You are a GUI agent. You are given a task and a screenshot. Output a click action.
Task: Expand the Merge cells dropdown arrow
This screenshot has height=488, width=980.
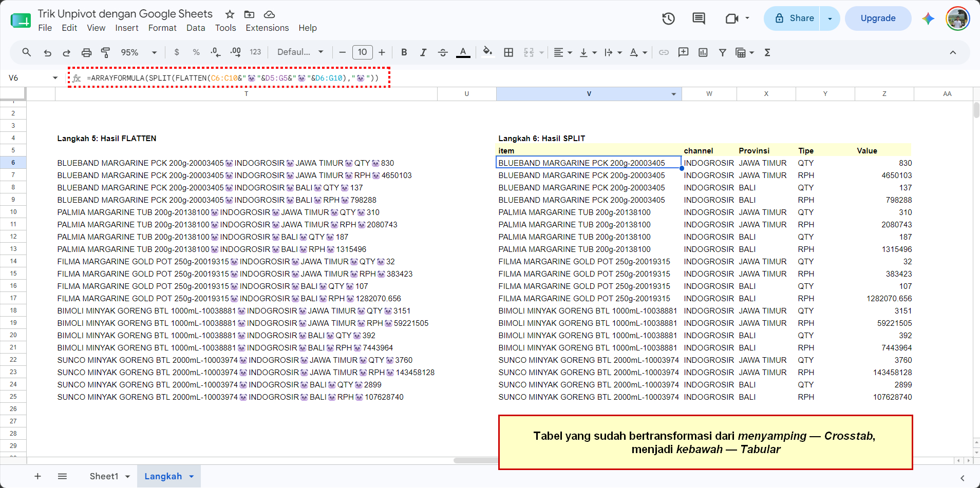tap(541, 52)
